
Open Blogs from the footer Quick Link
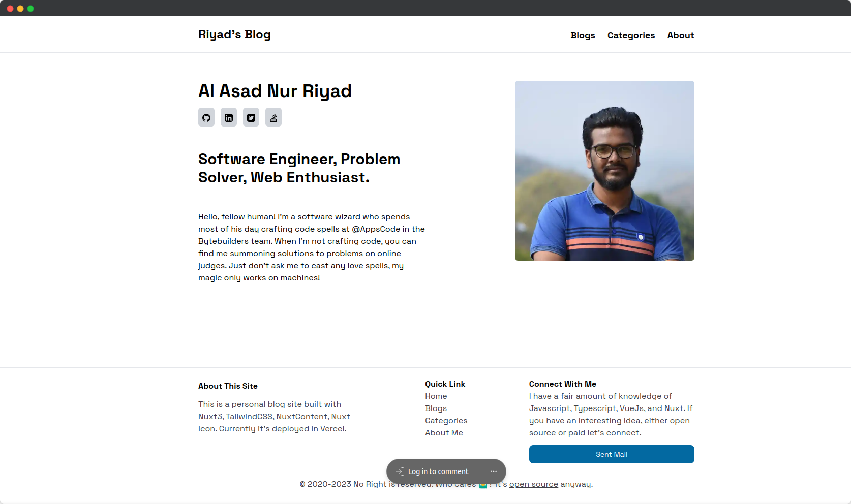click(436, 408)
